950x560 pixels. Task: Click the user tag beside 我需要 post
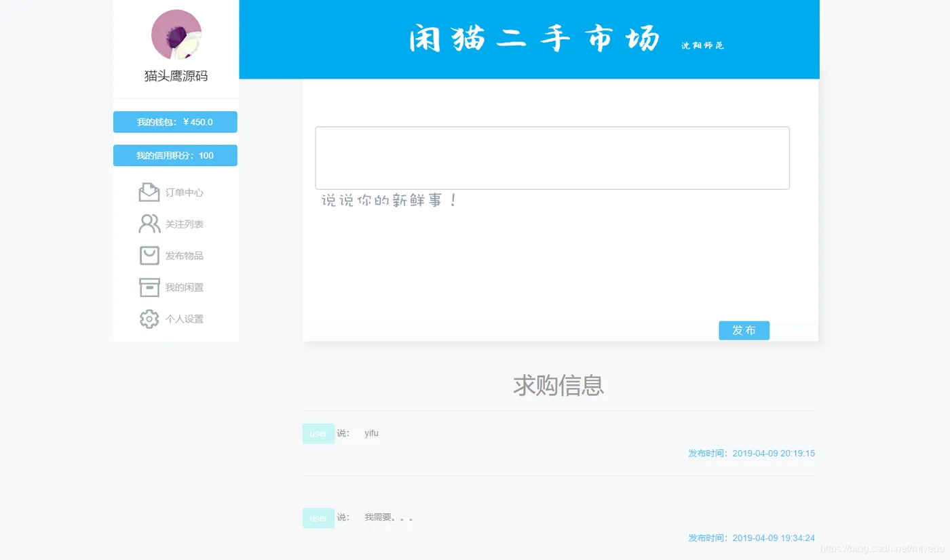coord(318,519)
